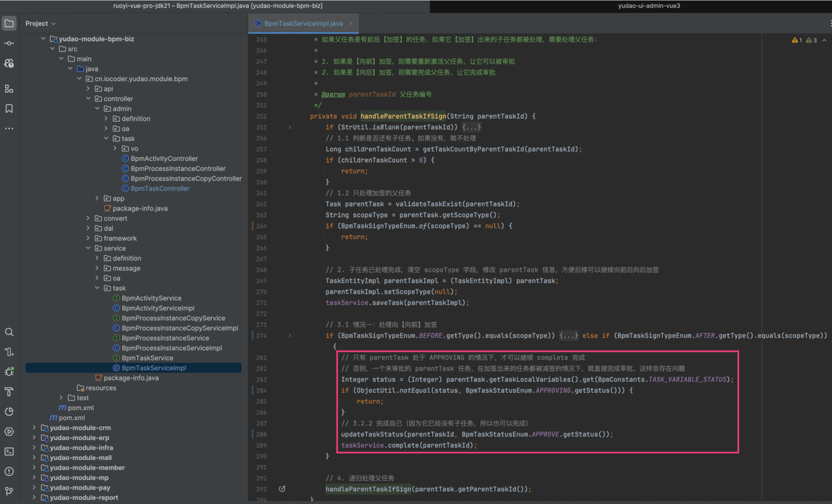The image size is (832, 504).
Task: Open the Commit tool window
Action: pos(9,43)
